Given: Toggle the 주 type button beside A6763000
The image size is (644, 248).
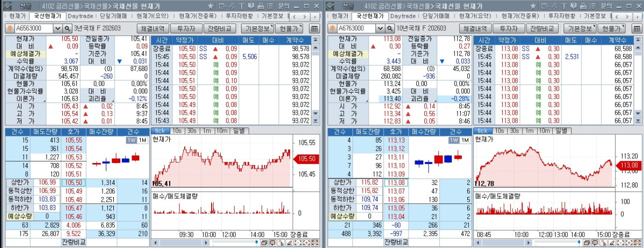Looking at the screenshot, I should (x=332, y=29).
